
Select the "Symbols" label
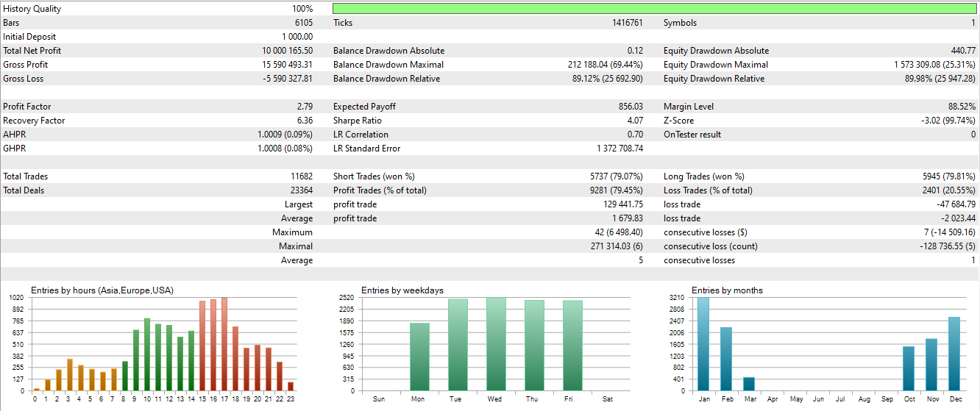click(680, 23)
